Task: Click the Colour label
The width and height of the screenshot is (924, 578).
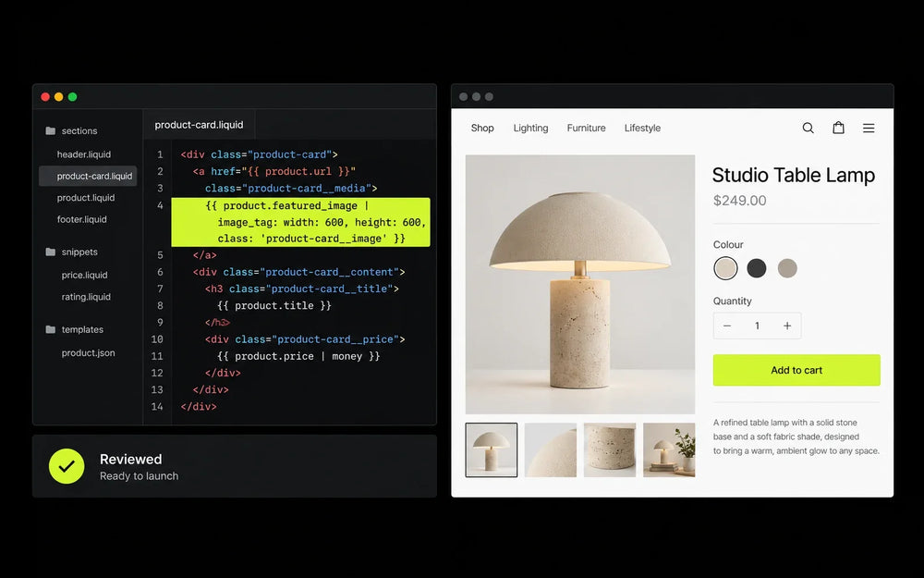Action: 728,245
